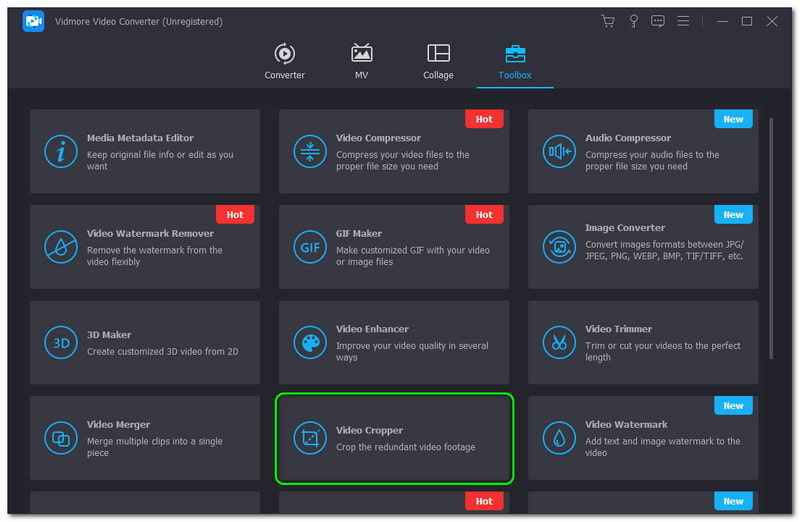Open the Collage tab
Screen dimensions: 800x522
[x=438, y=61]
